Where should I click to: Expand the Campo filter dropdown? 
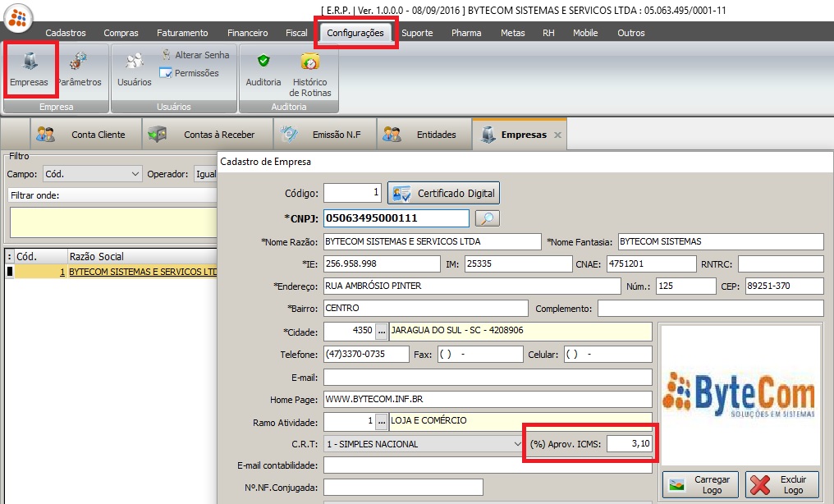(x=135, y=174)
